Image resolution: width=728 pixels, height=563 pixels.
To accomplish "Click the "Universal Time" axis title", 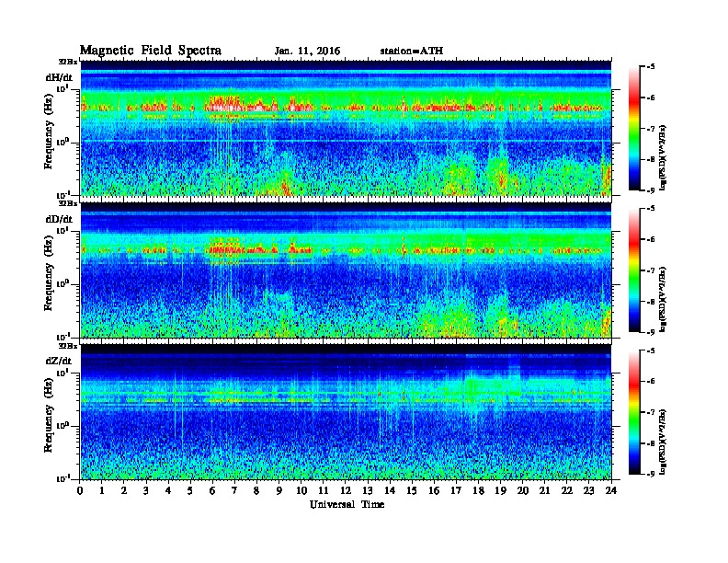I will coord(347,504).
